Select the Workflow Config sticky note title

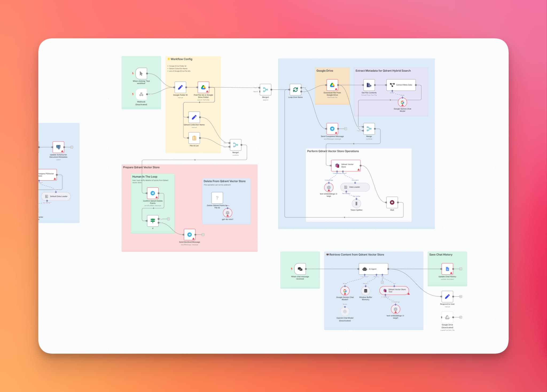pos(181,59)
